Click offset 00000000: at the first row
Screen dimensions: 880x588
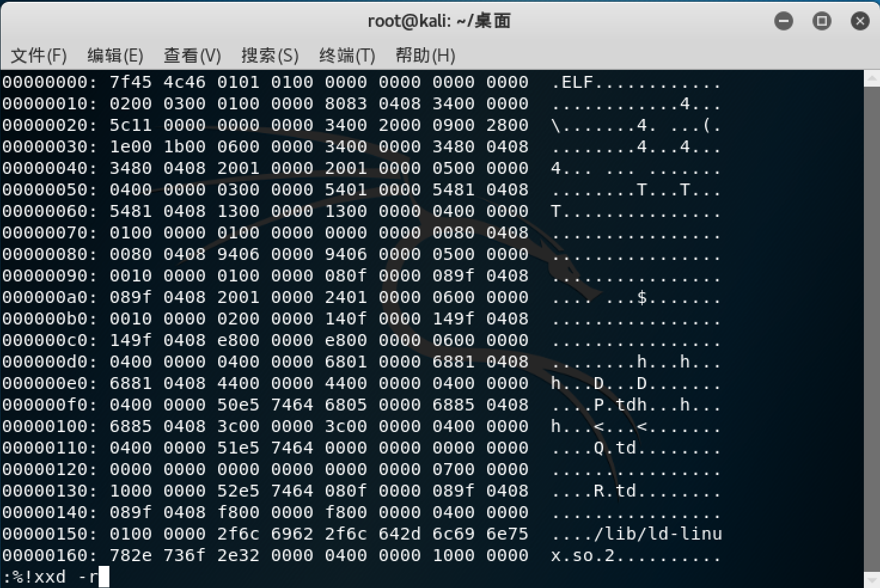[50, 82]
